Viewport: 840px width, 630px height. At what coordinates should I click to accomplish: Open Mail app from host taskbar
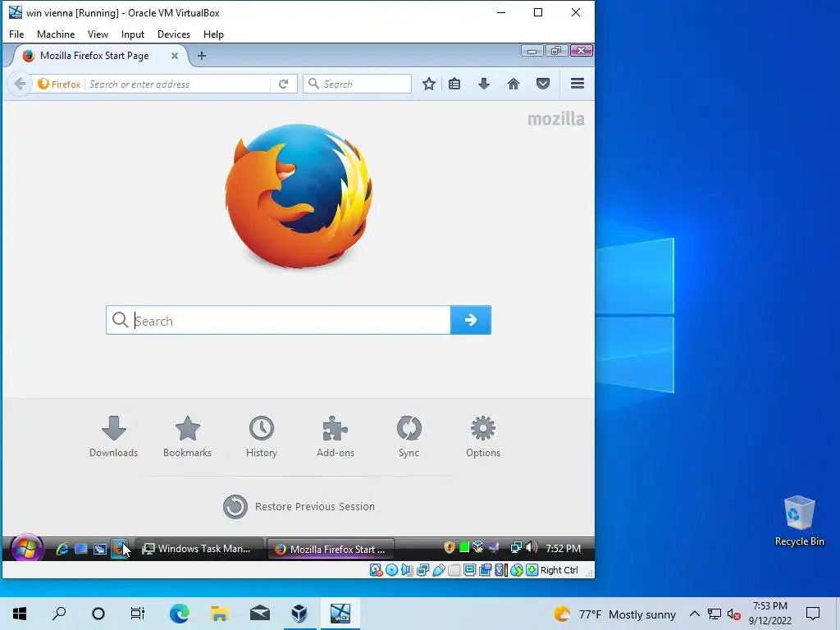(x=260, y=614)
